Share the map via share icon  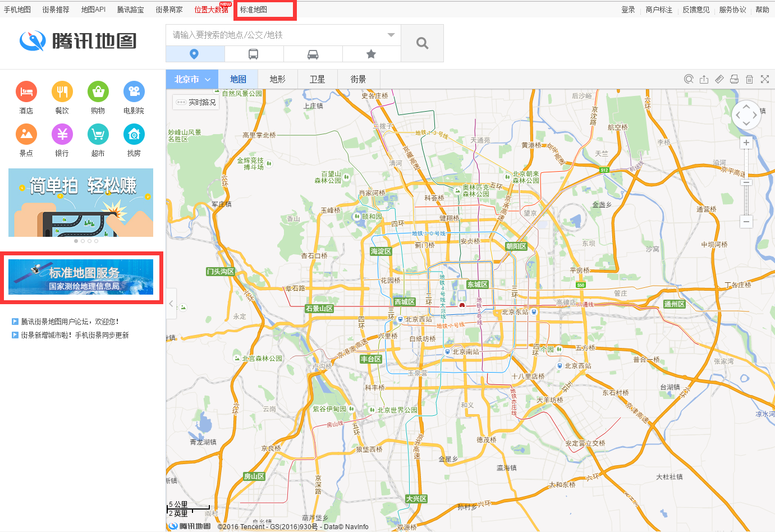[704, 79]
